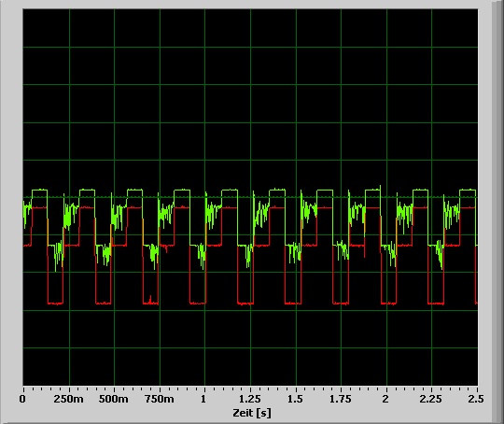Click the '1.5' time axis label
This screenshot has height=424, width=504.
click(x=295, y=399)
